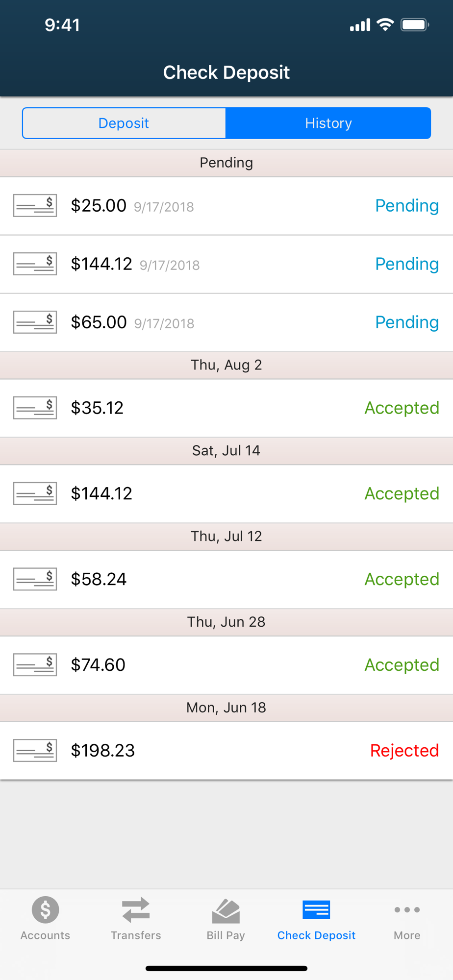Select the History segment
The width and height of the screenshot is (453, 980).
tap(328, 123)
